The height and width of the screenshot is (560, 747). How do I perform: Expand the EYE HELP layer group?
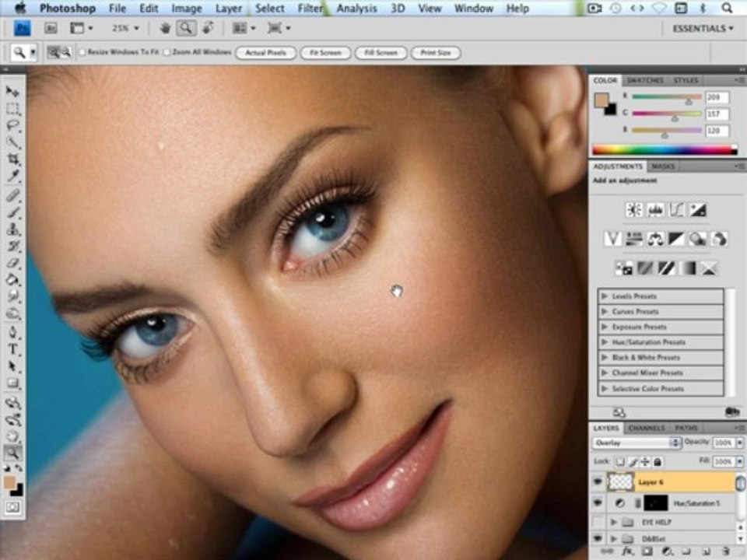click(x=614, y=523)
